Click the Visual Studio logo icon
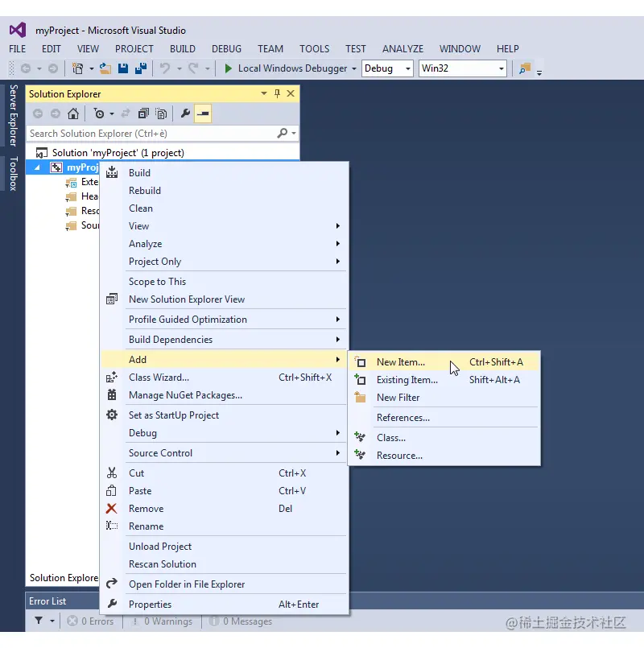 coord(18,30)
